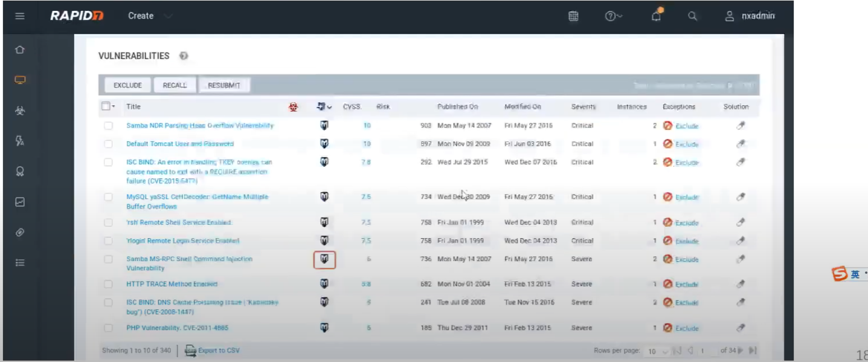
Task: Check the MySQL yaSSL row checkbox
Action: 108,197
